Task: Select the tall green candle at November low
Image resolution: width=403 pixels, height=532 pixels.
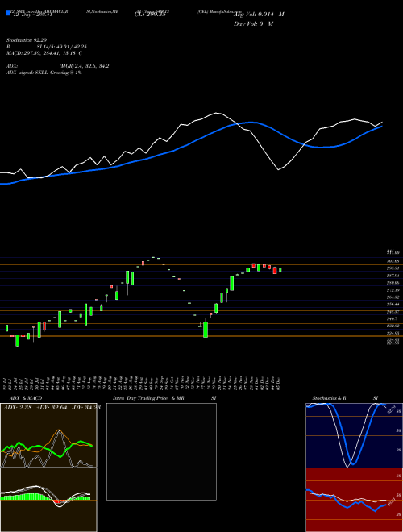Action: click(206, 330)
